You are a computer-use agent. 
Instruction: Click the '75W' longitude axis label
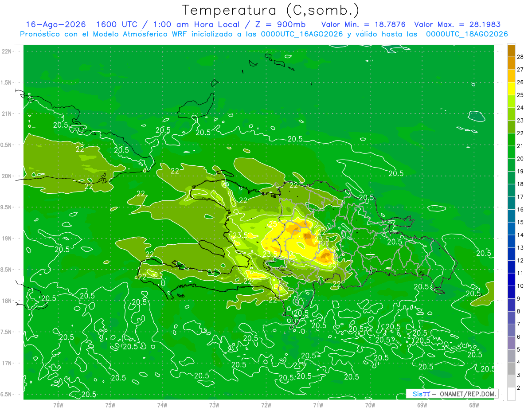click(x=110, y=405)
